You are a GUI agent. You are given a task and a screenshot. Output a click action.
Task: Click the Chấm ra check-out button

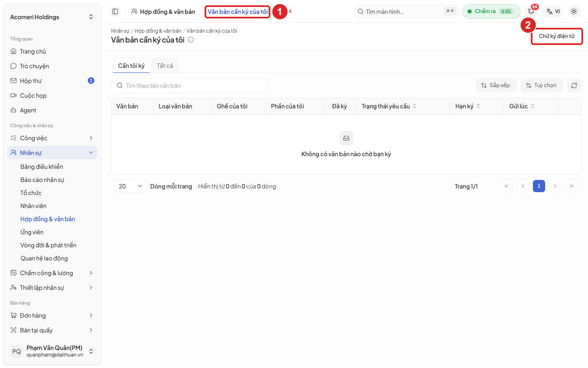pyautogui.click(x=491, y=11)
